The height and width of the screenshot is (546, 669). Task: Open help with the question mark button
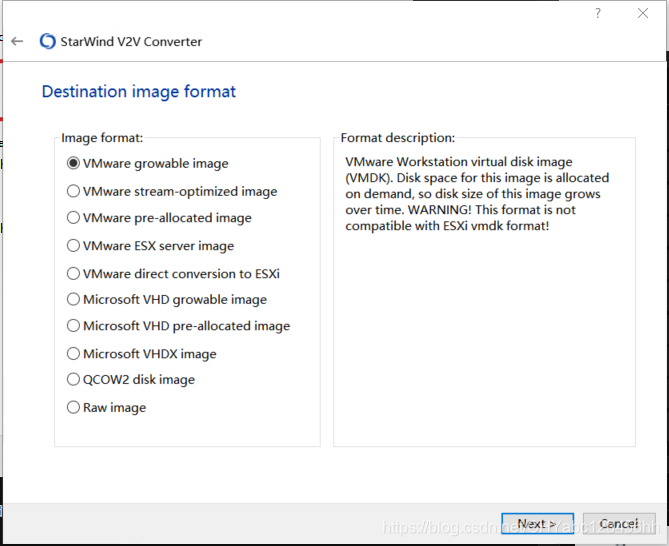click(x=598, y=13)
